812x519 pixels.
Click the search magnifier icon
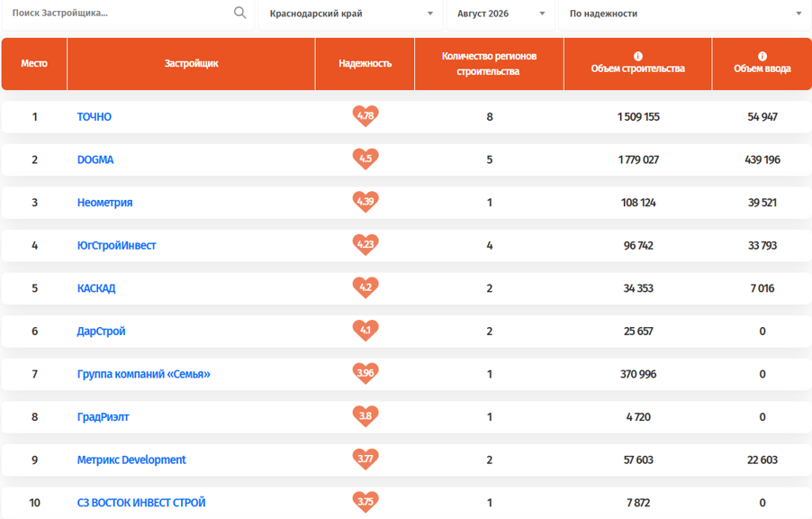tap(239, 13)
